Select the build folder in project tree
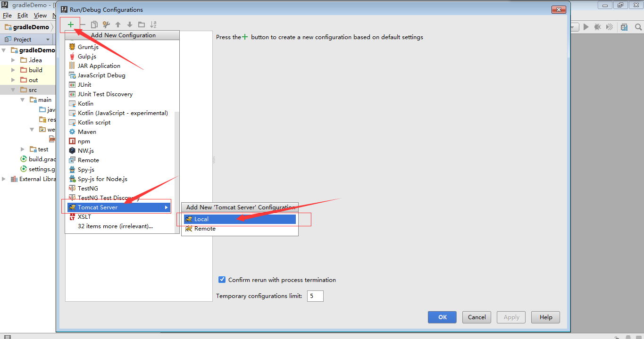644x339 pixels. pos(31,70)
